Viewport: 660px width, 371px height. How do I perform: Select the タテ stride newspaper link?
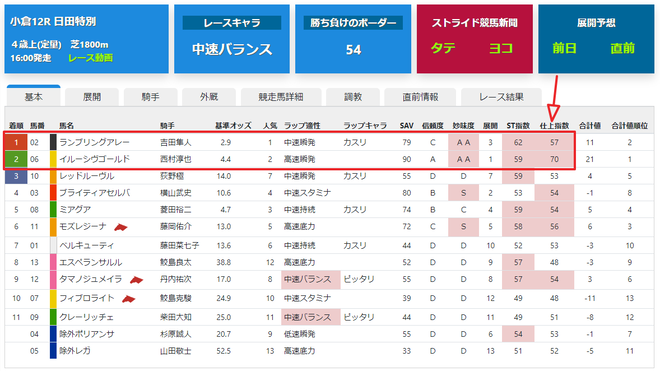[x=443, y=48]
